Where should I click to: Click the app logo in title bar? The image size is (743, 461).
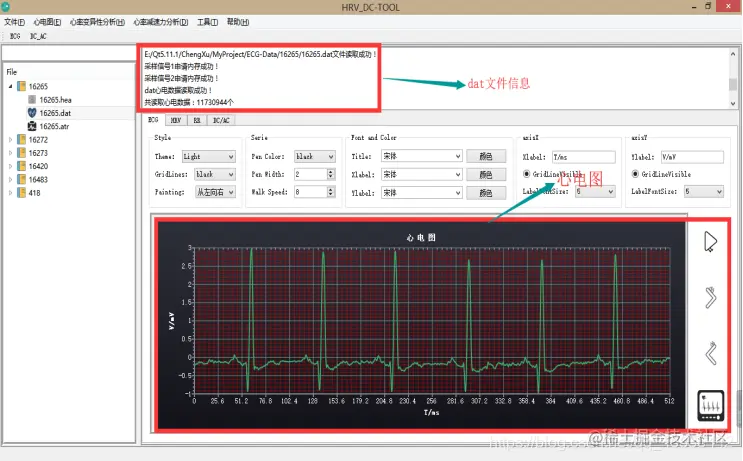coord(6,7)
